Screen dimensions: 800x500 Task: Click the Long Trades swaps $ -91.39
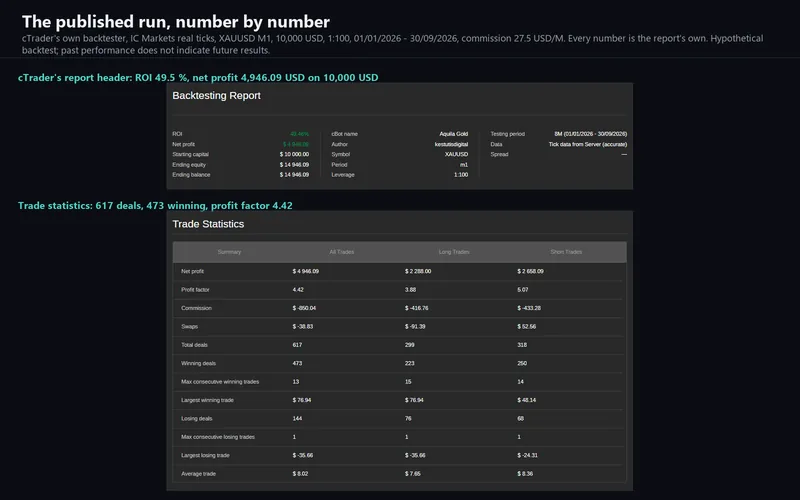(415, 327)
